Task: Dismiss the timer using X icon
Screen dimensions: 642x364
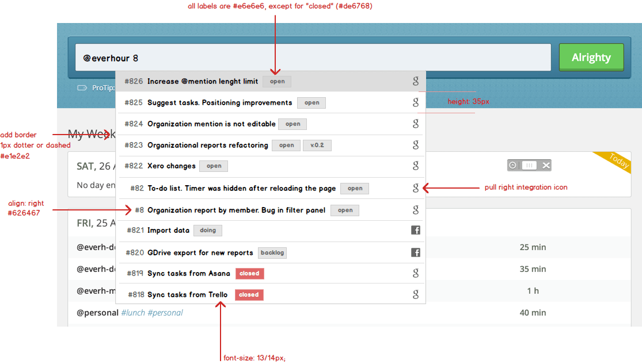Action: click(546, 166)
